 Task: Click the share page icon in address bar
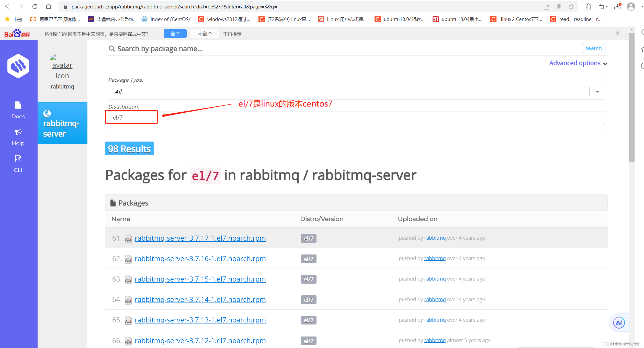point(546,7)
